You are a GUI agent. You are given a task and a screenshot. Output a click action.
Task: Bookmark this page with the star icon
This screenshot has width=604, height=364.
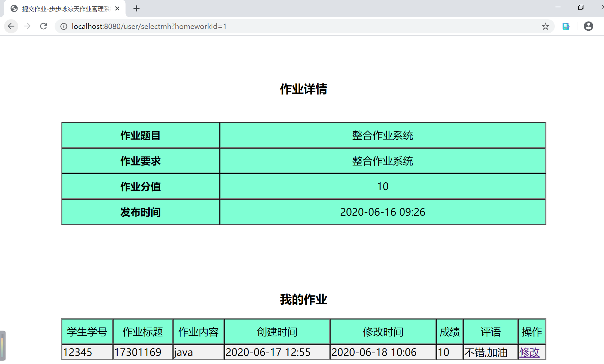coord(545,26)
